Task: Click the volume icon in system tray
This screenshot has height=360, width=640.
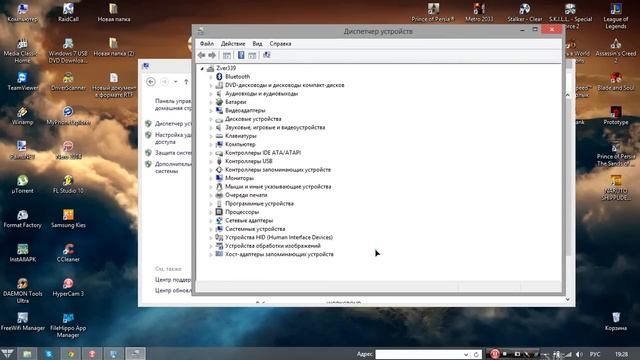Action: pyautogui.click(x=579, y=354)
